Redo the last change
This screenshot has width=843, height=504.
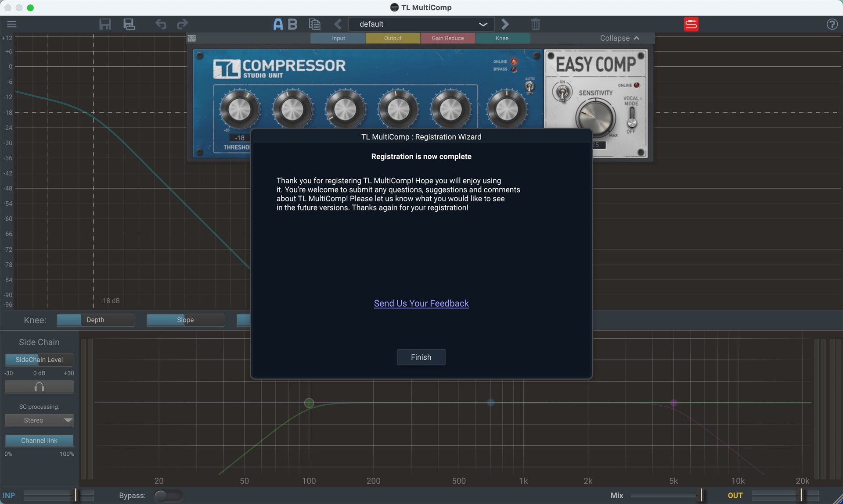pyautogui.click(x=182, y=24)
